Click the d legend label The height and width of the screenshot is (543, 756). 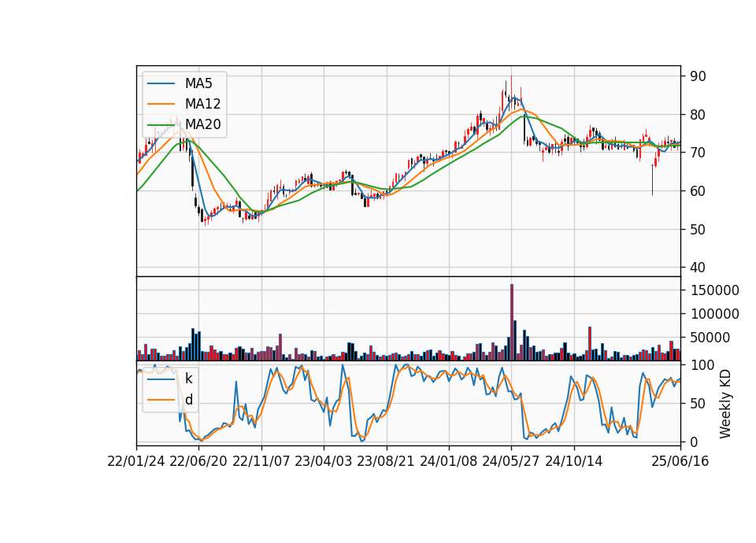tap(189, 400)
